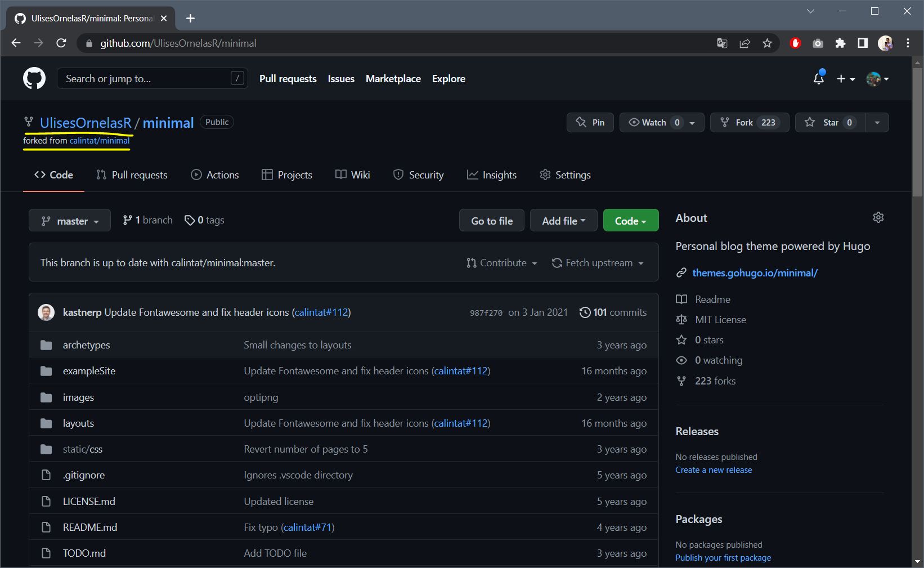The width and height of the screenshot is (924, 568).
Task: Click Go to file button
Action: 492,221
